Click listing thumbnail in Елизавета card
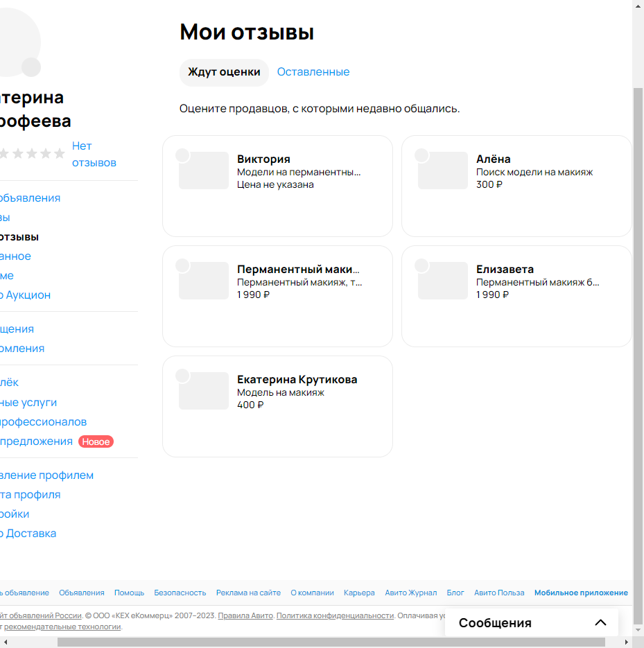The height and width of the screenshot is (648, 644). 443,281
